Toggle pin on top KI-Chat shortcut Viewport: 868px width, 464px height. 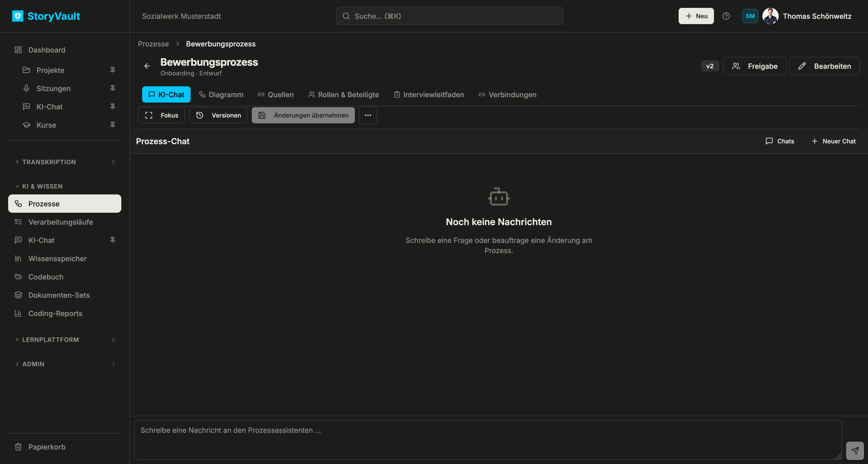tap(112, 106)
